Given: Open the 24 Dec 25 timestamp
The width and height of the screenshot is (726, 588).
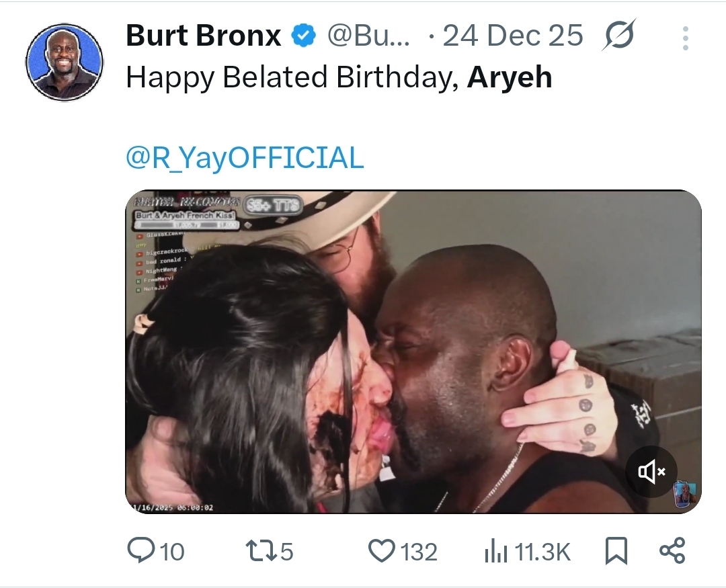Looking at the screenshot, I should pos(512,36).
